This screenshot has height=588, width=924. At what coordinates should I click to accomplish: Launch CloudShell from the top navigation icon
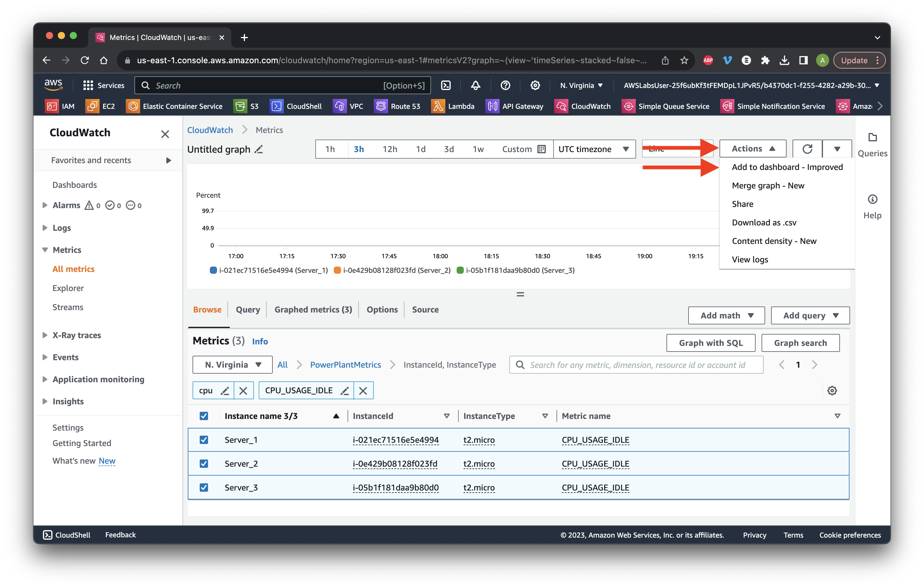pos(446,85)
